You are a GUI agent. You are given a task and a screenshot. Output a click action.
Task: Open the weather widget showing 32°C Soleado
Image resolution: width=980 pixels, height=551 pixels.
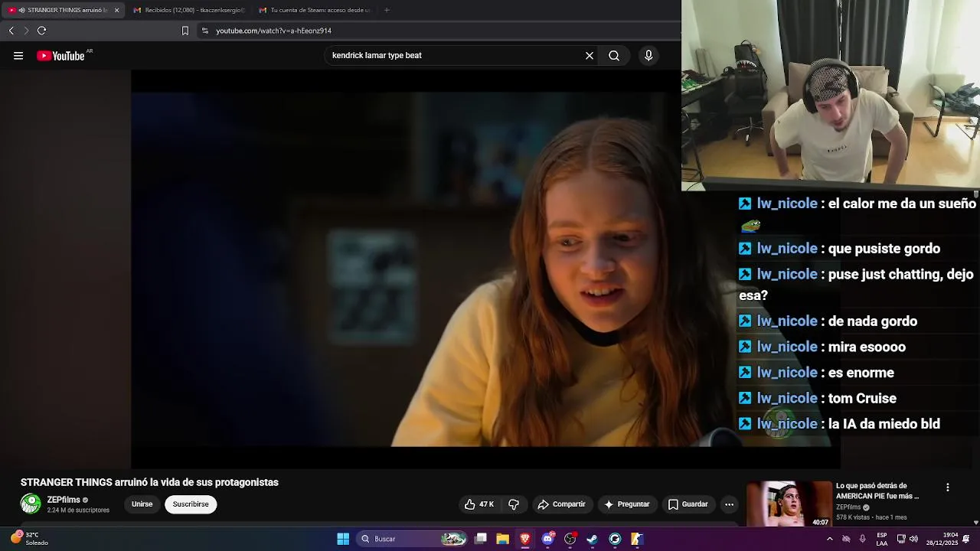31,539
